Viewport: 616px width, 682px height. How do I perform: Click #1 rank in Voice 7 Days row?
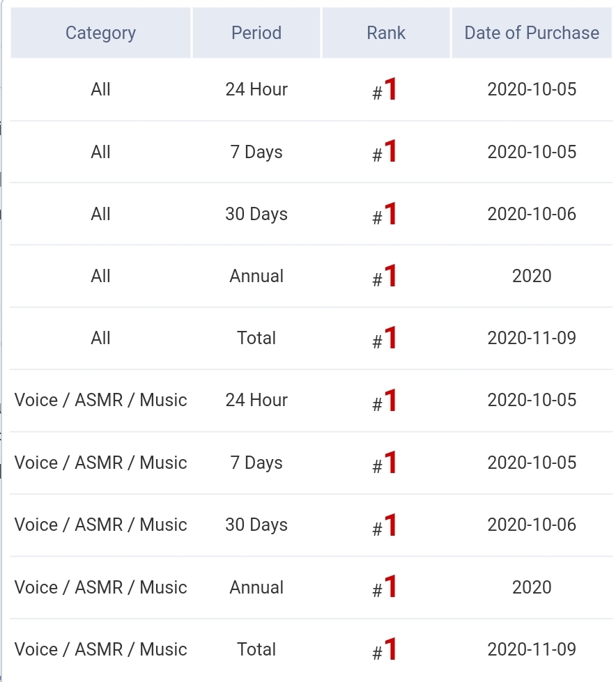pyautogui.click(x=385, y=463)
